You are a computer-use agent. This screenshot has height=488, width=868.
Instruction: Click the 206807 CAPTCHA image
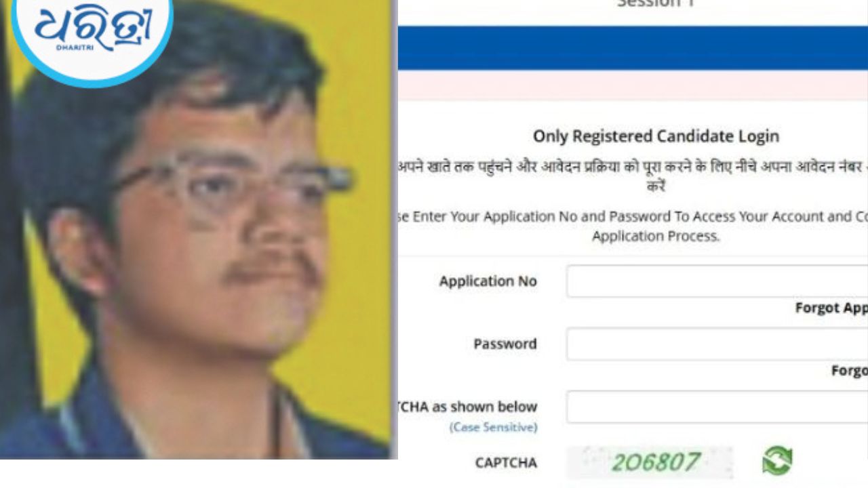[x=650, y=462]
